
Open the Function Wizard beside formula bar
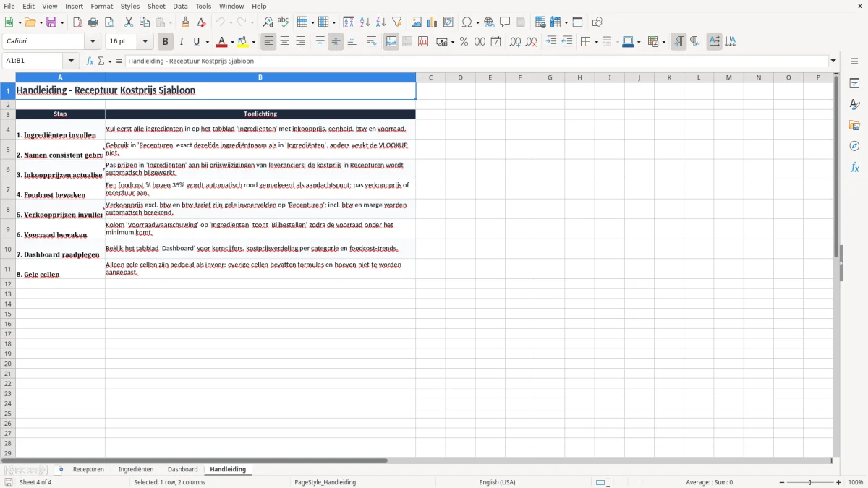click(90, 61)
